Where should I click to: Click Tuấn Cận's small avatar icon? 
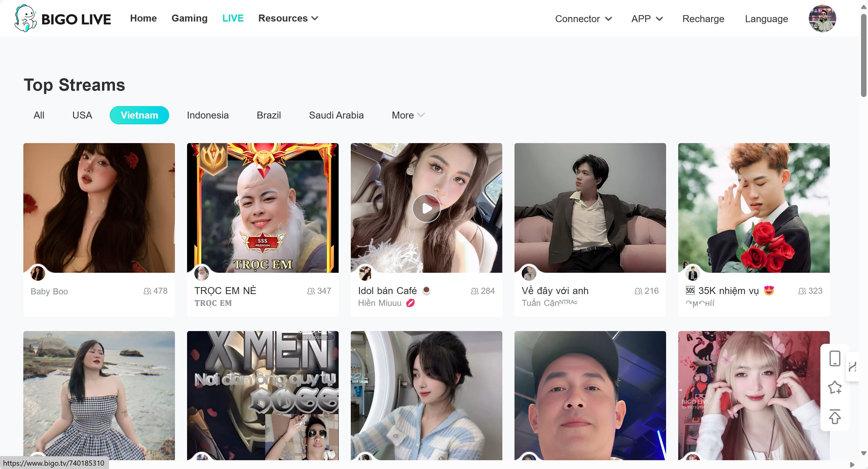click(529, 273)
